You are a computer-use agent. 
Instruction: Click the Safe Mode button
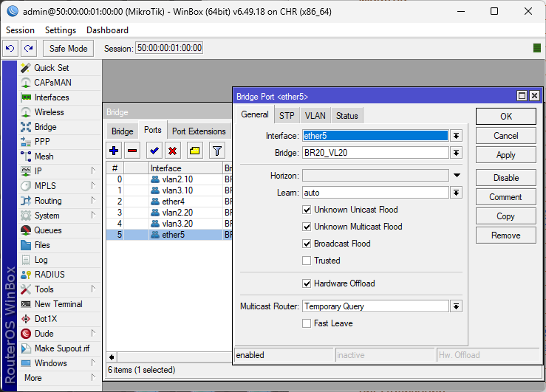pos(68,48)
